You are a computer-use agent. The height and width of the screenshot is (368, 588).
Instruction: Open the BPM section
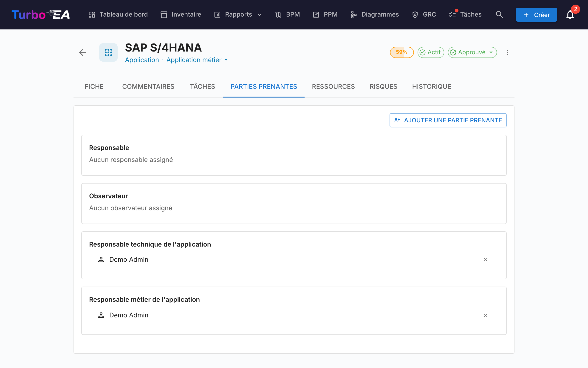click(x=288, y=14)
